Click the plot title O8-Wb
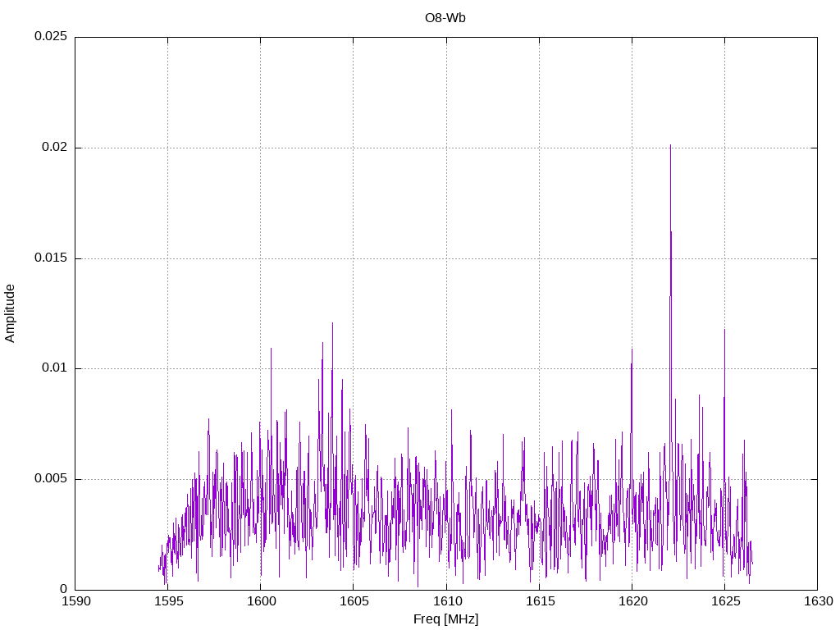The height and width of the screenshot is (630, 840). [445, 18]
